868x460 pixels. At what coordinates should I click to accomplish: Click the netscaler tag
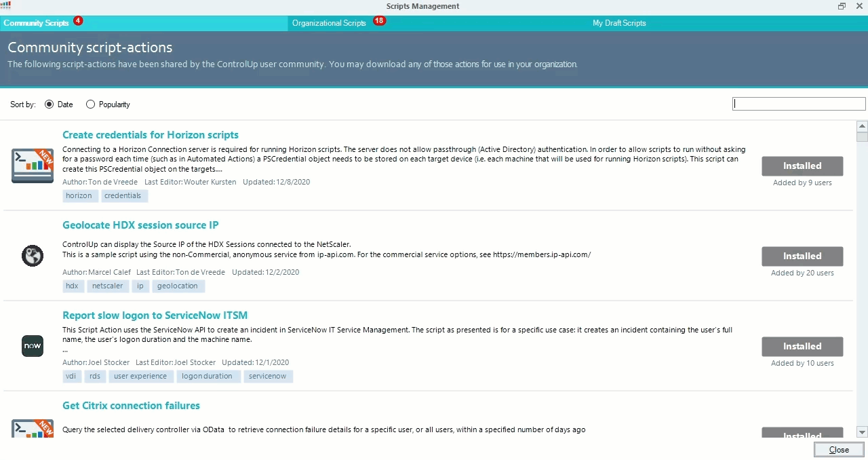(x=107, y=286)
